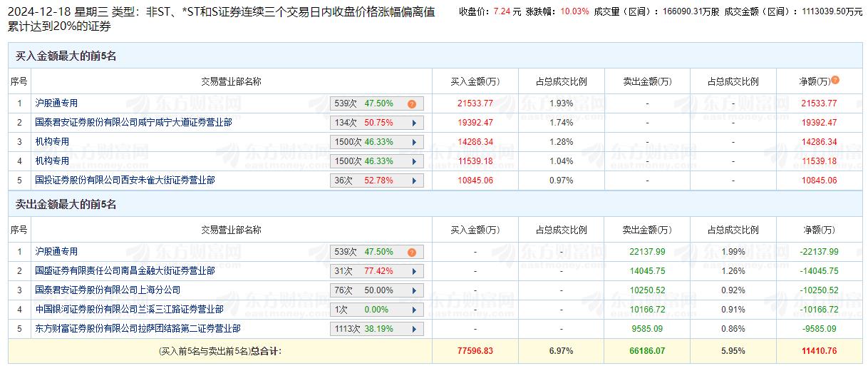Click arrow icon in 国泰君安咸宁咸宁大道 row
The image size is (868, 371).
[x=414, y=123]
